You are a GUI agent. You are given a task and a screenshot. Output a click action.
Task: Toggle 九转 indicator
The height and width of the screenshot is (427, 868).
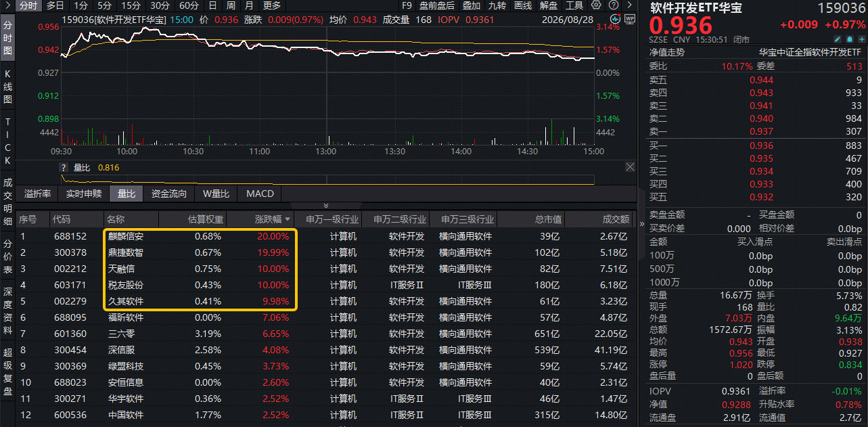coord(497,5)
